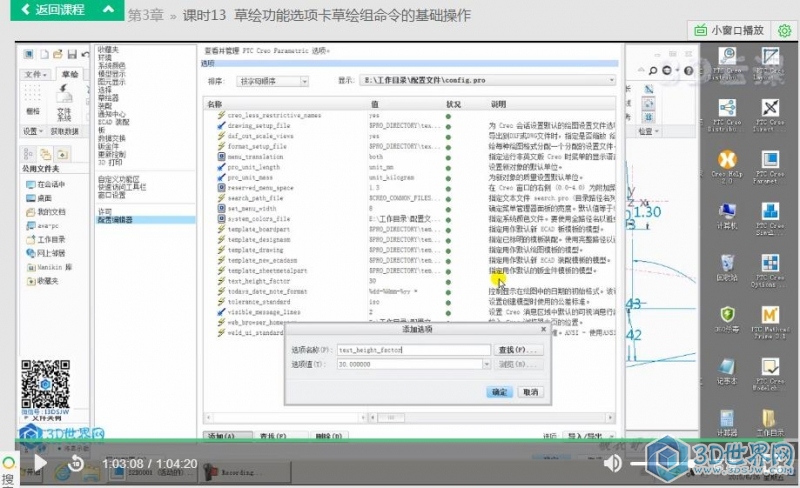Click the 计算机 desktop icon

727,215
